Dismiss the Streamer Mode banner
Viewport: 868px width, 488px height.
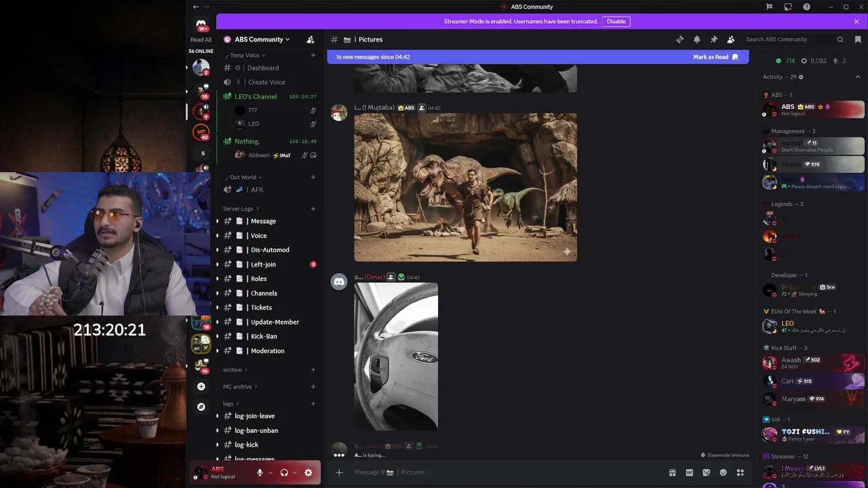click(856, 21)
